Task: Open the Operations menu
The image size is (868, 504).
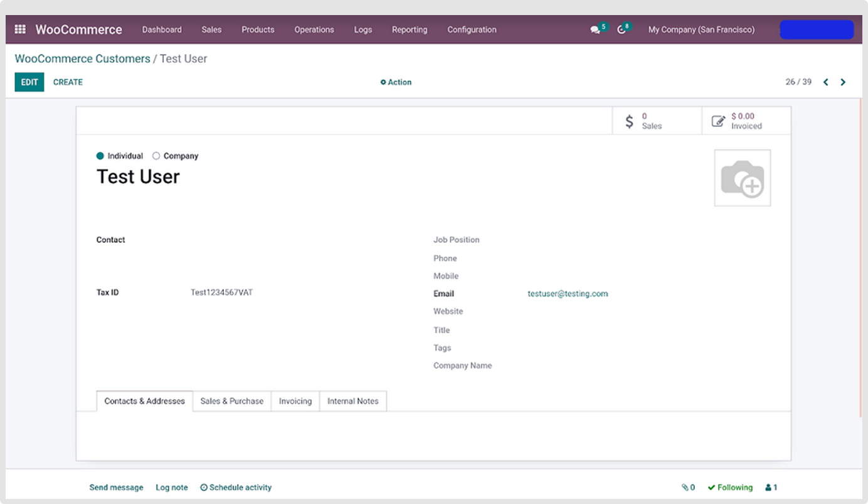Action: pyautogui.click(x=314, y=29)
